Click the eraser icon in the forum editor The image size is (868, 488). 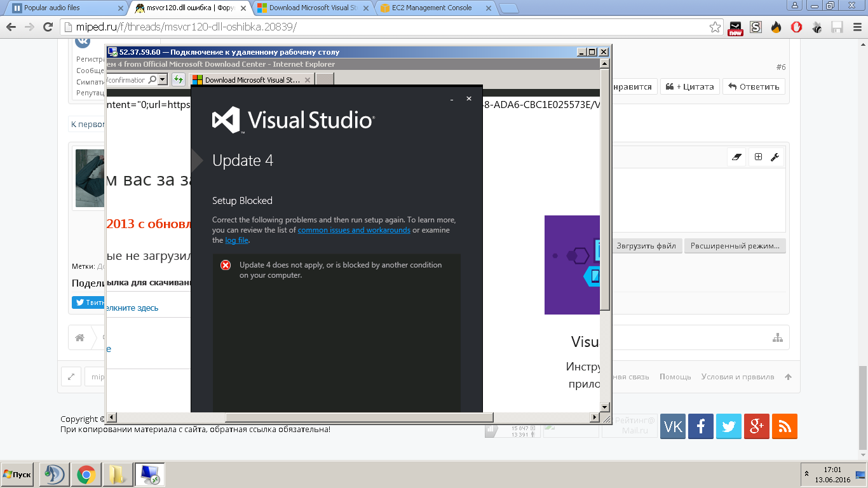tap(737, 157)
